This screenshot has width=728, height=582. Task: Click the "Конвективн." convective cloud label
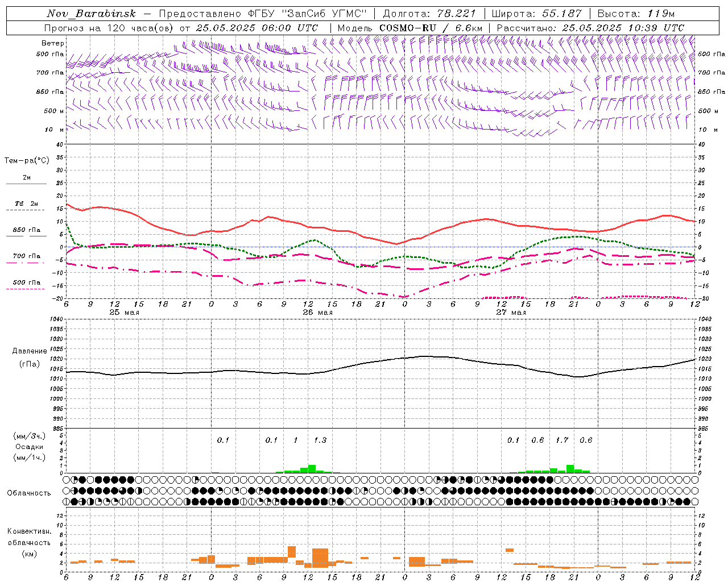(x=29, y=531)
